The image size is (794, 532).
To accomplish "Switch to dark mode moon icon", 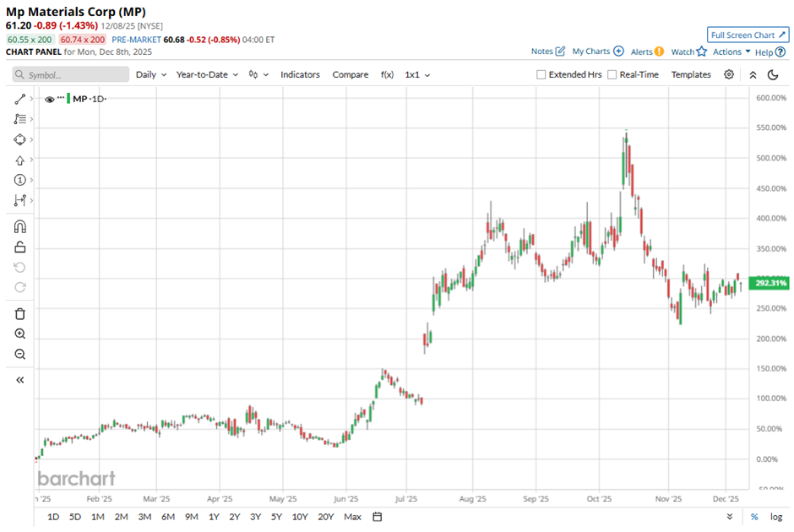I will point(773,75).
